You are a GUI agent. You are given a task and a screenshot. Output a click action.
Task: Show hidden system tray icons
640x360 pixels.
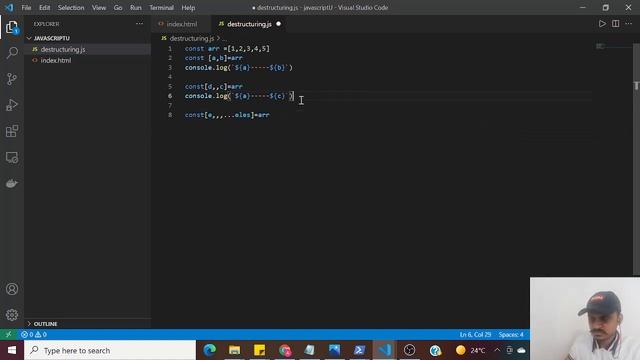click(x=497, y=350)
